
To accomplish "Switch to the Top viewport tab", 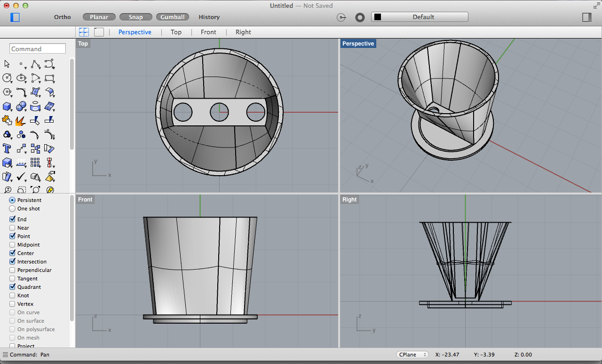I will coord(176,32).
